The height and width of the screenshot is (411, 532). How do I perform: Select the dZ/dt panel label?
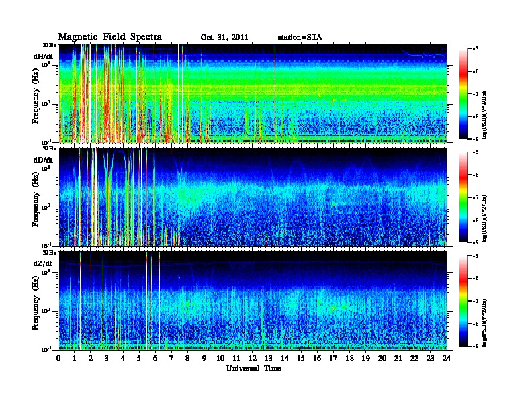click(x=43, y=263)
